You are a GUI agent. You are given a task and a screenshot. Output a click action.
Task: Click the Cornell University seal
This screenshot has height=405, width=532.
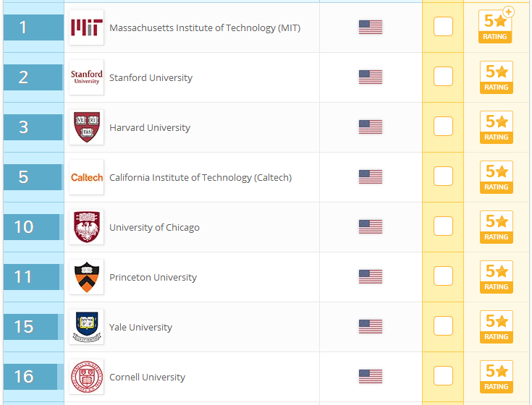[87, 377]
